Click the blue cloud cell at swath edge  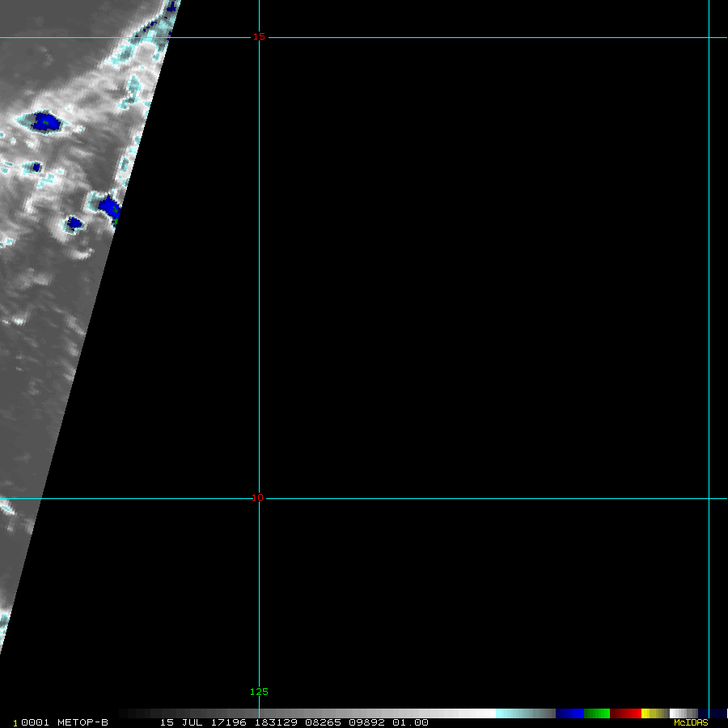109,205
